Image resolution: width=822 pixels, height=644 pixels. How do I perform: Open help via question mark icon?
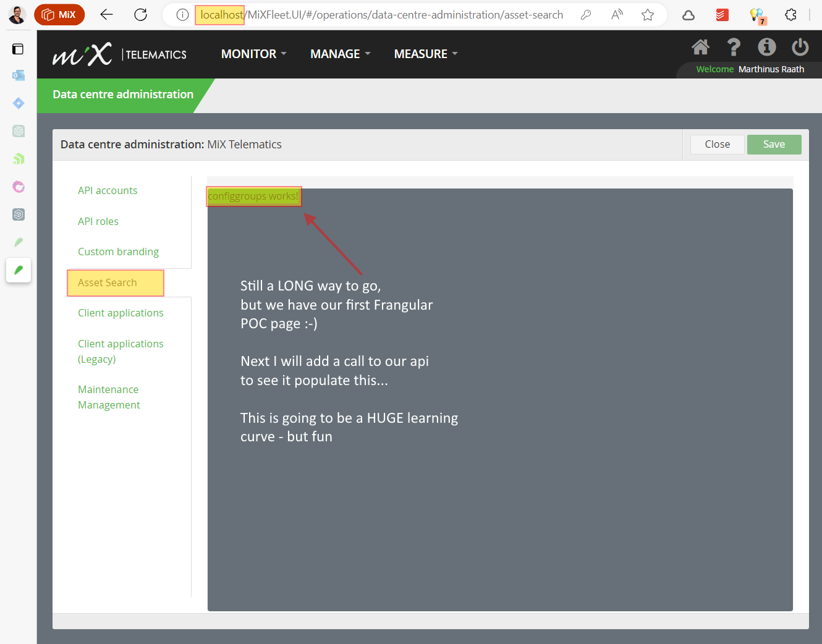(734, 47)
